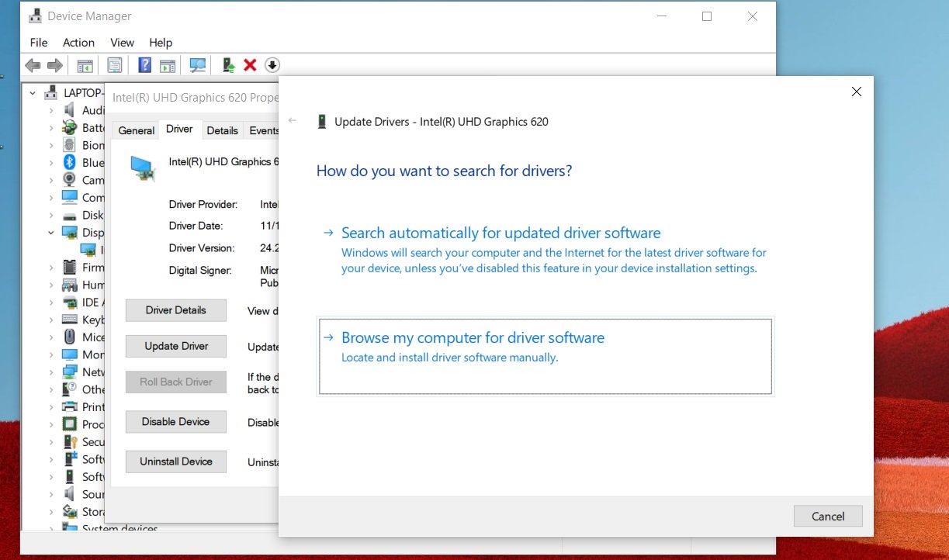Viewport: 949px width, 560px height.
Task: Click the Cancel button in the wizard
Action: click(827, 516)
